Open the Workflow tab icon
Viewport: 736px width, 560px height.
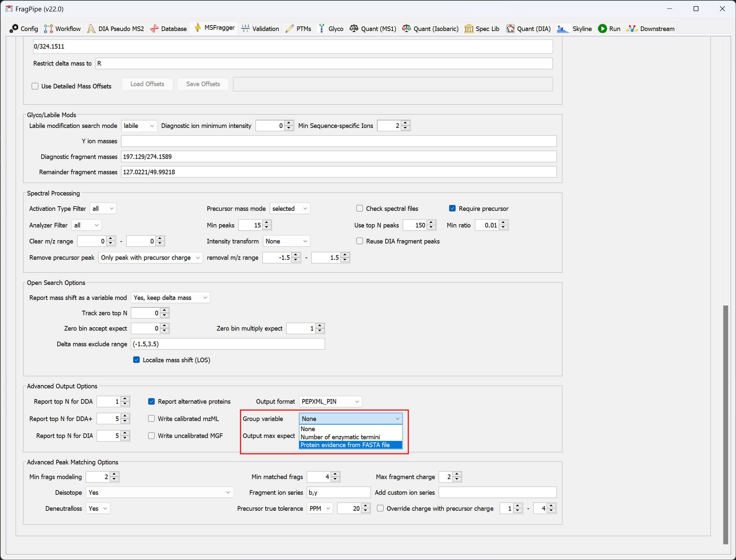48,29
